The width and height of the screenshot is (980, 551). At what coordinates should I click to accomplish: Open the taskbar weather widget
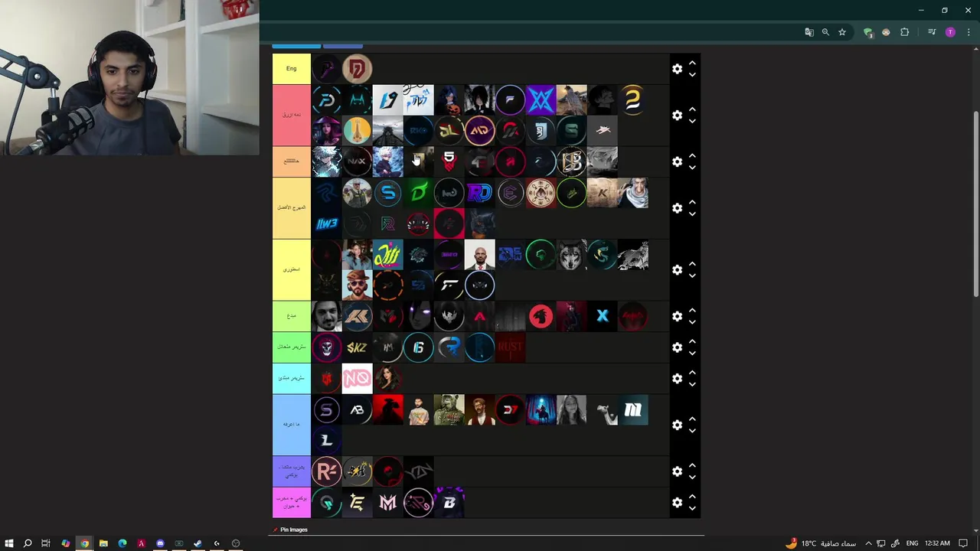click(x=821, y=543)
